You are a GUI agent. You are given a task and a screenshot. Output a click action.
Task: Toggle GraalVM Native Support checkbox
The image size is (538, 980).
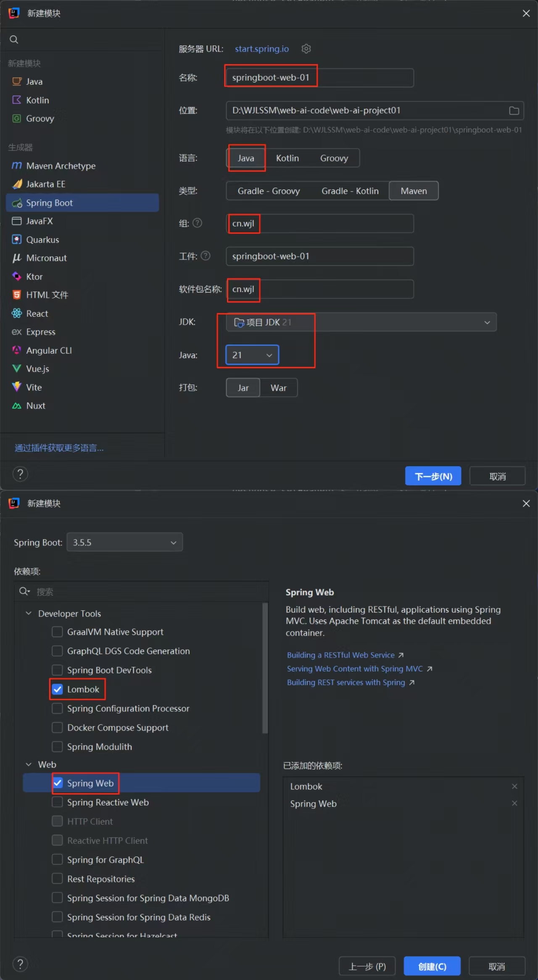tap(57, 632)
